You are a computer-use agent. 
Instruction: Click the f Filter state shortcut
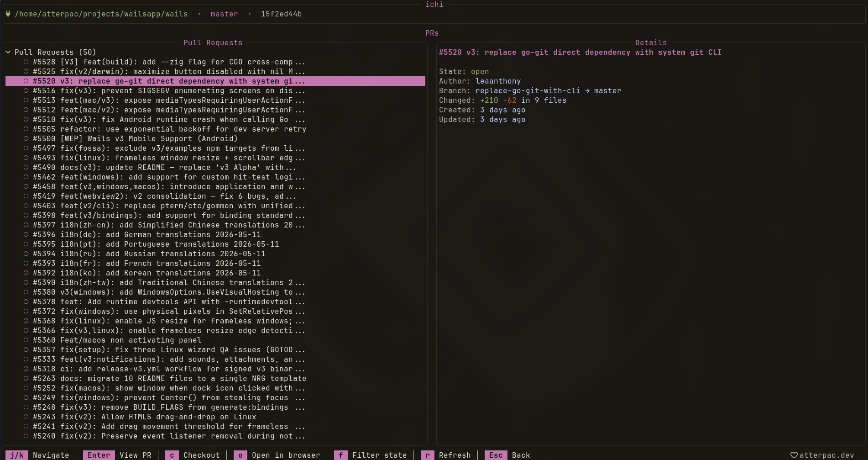(x=370, y=455)
